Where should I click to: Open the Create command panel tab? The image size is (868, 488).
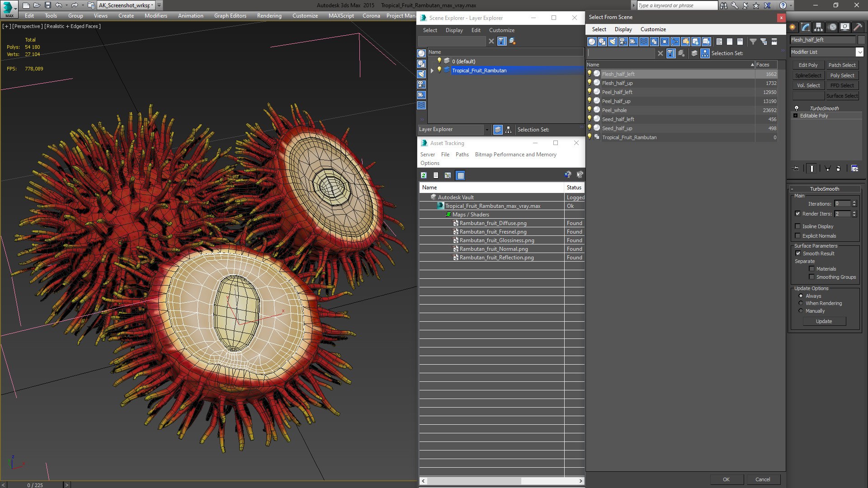tap(793, 27)
